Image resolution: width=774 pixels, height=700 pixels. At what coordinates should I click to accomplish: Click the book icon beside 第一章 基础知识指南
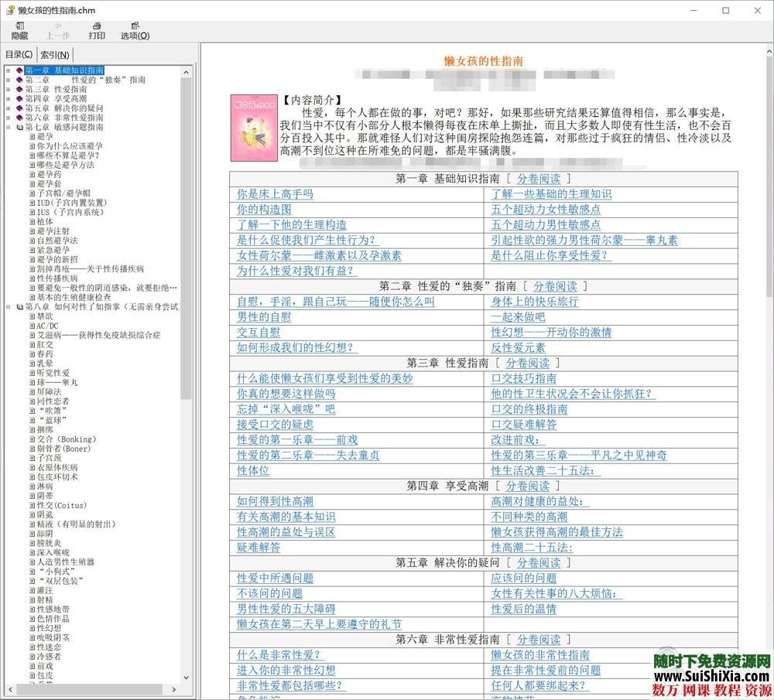[19, 70]
